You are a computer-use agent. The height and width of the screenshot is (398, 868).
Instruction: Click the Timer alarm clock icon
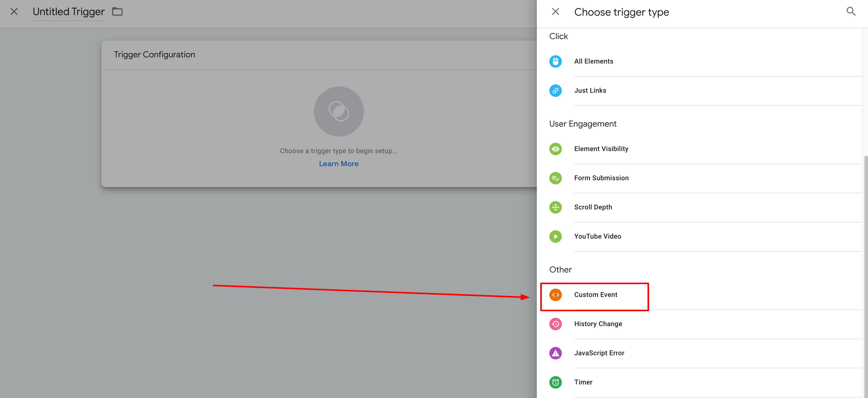[555, 382]
